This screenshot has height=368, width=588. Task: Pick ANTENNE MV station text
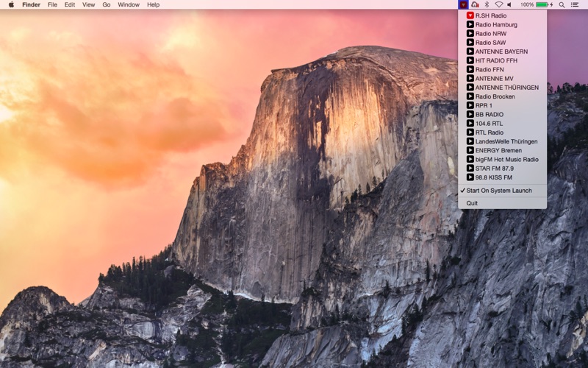(x=494, y=79)
